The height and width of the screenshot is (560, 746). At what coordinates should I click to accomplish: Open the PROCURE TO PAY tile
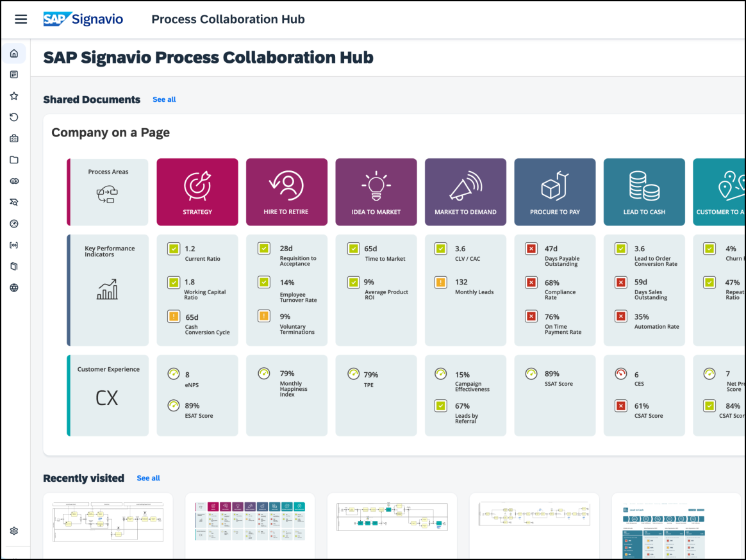tap(555, 192)
